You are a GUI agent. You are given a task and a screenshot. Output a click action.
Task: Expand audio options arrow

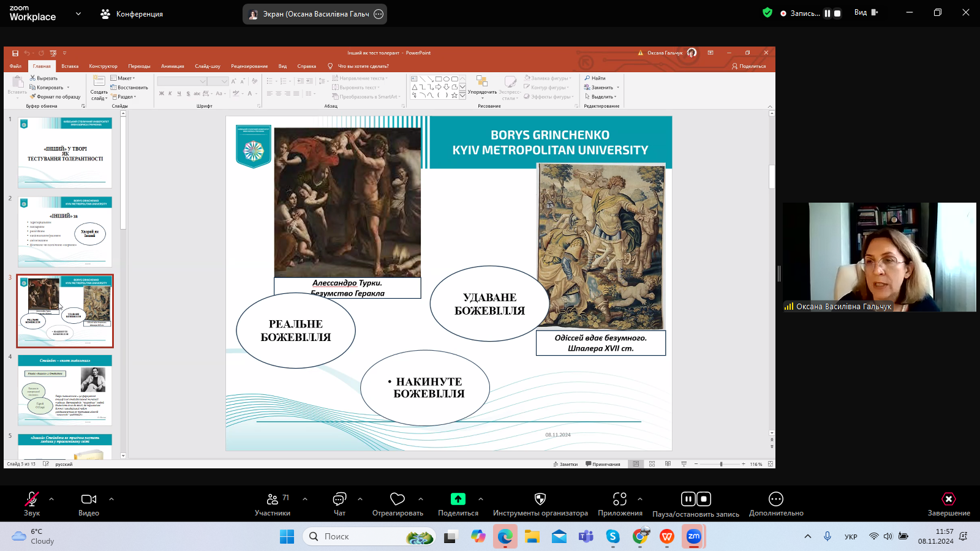pos(51,499)
